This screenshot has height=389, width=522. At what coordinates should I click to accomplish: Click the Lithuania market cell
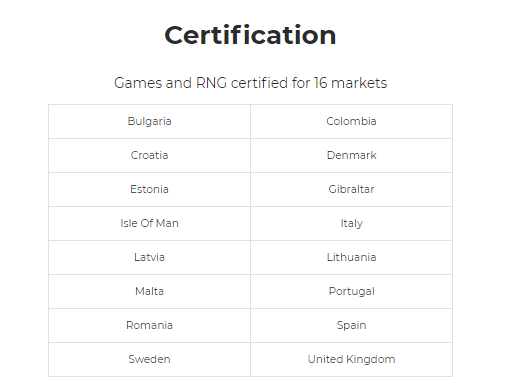351,257
